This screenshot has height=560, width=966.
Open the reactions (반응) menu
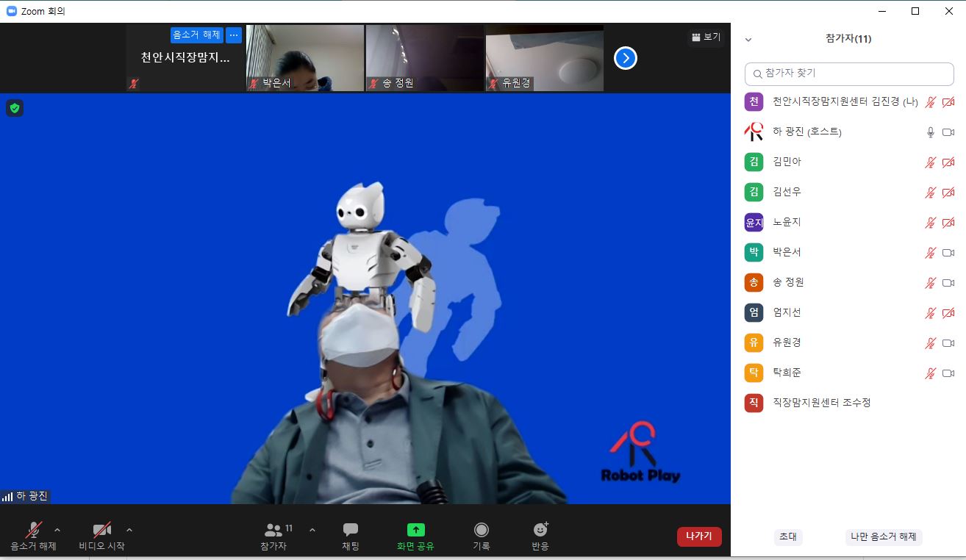click(540, 536)
